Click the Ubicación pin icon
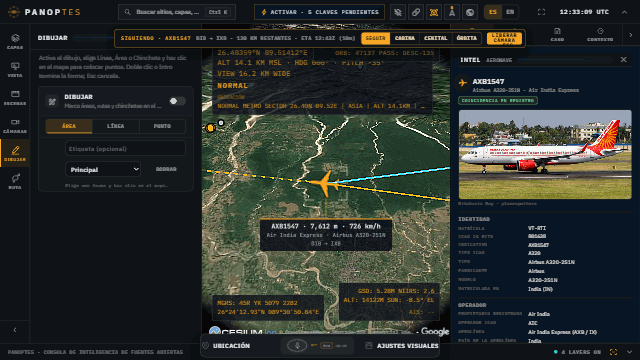 tap(206, 346)
